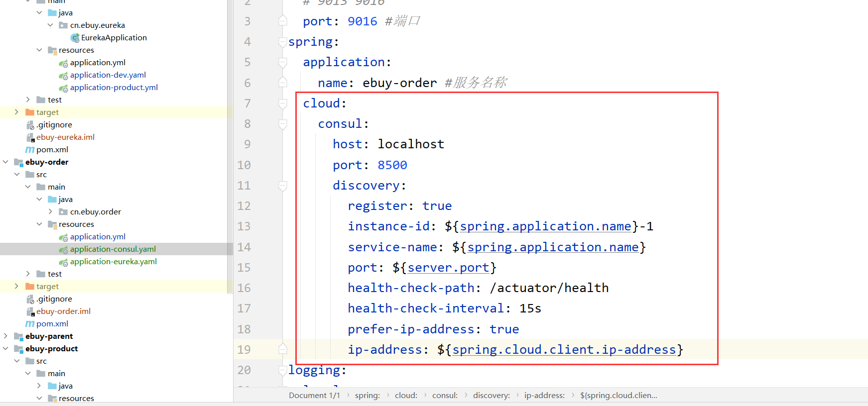Open application-dev.yaml file

click(x=108, y=75)
